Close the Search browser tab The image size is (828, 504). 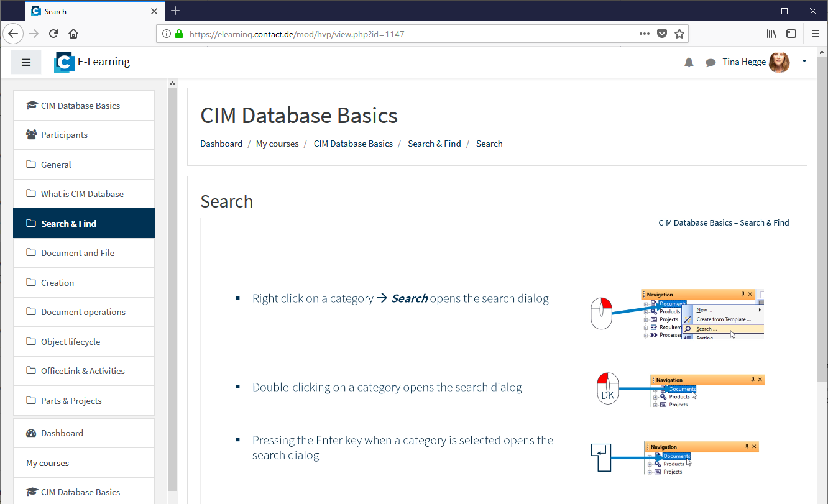(154, 11)
